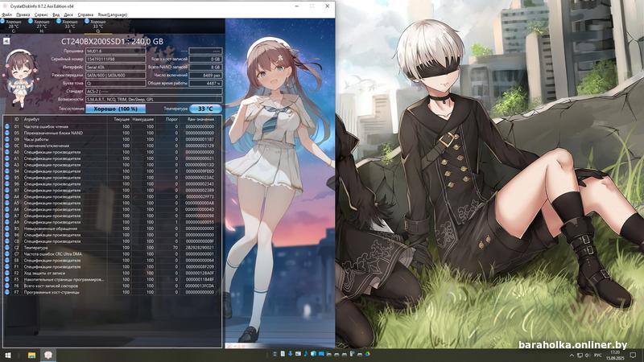This screenshot has width=644, height=362.
Task: Click the 8489 раз power-on count value
Action: tap(205, 75)
